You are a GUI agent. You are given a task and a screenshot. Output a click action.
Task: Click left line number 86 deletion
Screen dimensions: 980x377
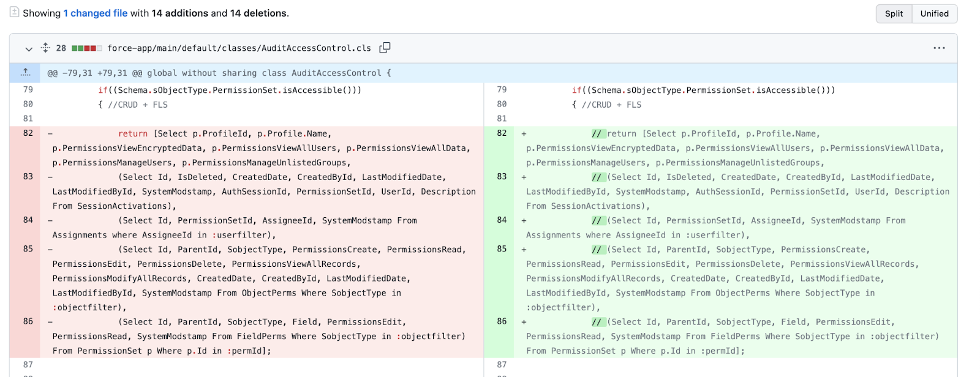click(28, 321)
